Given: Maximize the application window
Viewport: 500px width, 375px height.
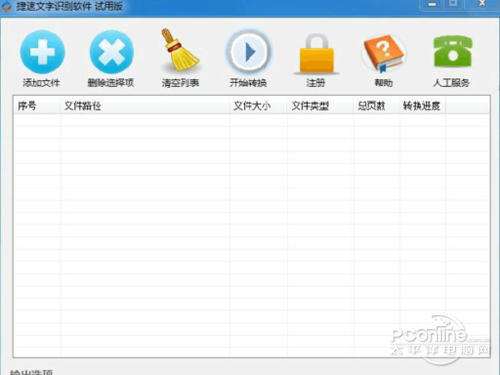Looking at the screenshot, I should tap(453, 4).
